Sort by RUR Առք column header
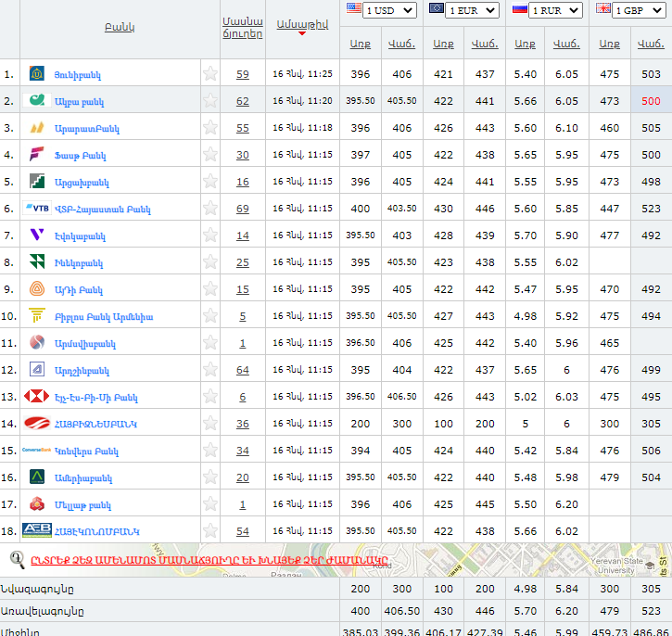This screenshot has height=636, width=672. pos(525,44)
